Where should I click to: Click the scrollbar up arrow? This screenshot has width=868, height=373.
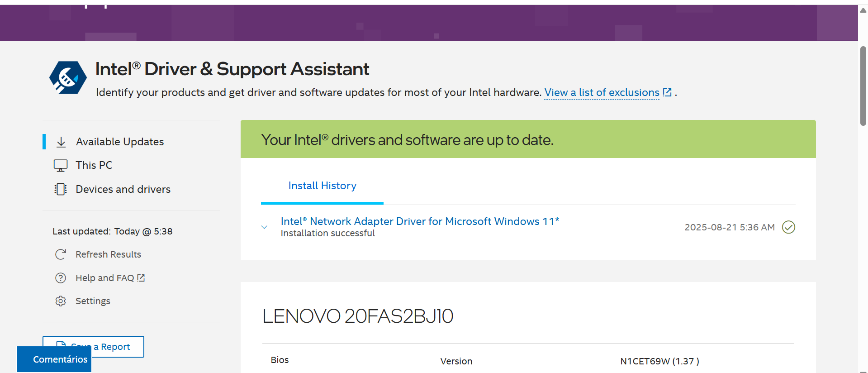[863, 10]
